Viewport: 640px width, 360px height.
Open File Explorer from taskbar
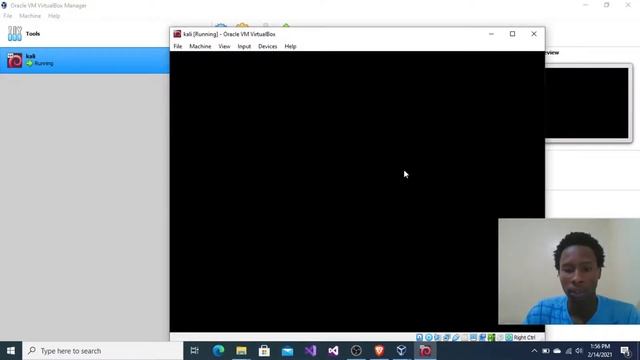point(241,351)
